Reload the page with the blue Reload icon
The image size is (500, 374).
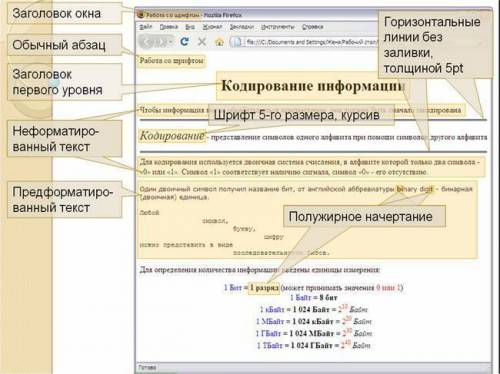(184, 42)
